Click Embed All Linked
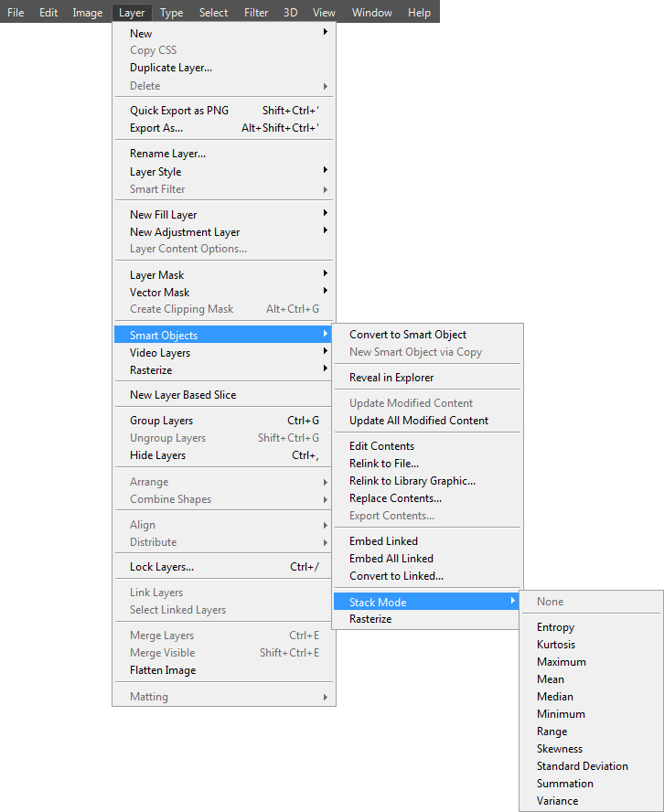This screenshot has width=664, height=812. [x=391, y=559]
